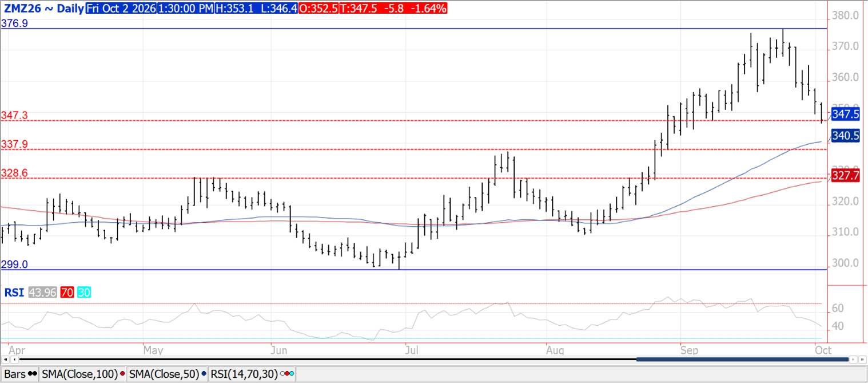Click the O:352.5 open value
This screenshot has height=383, width=868.
pyautogui.click(x=318, y=9)
